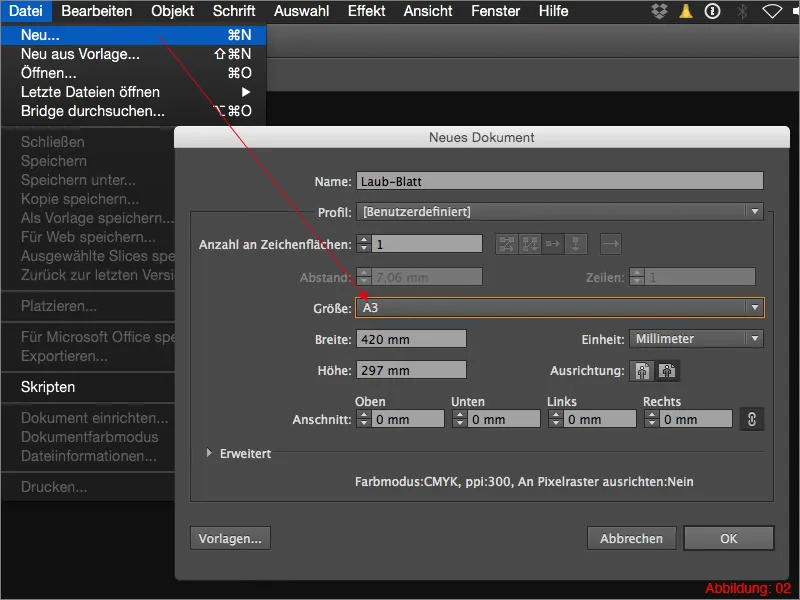Click the Abstand stepper arrows

point(364,277)
